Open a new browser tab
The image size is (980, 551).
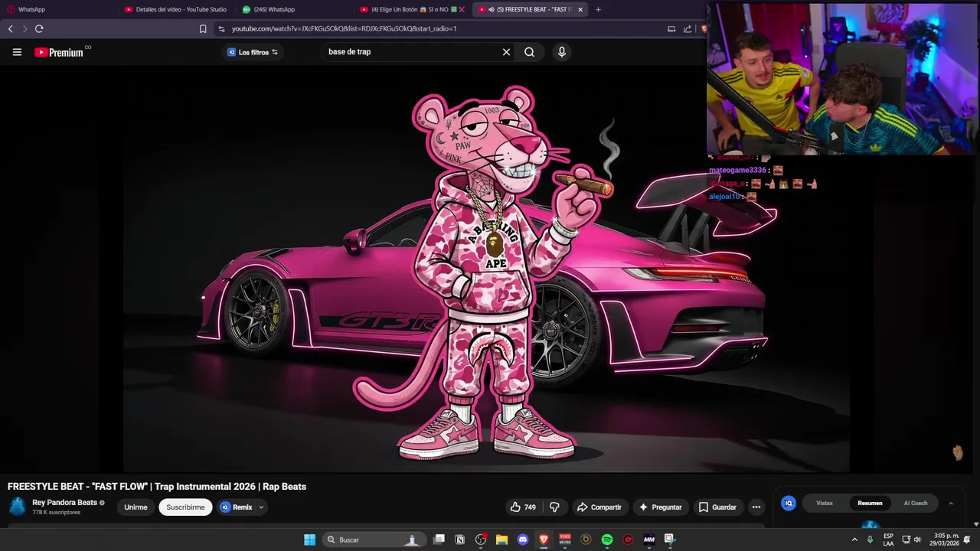(x=598, y=9)
